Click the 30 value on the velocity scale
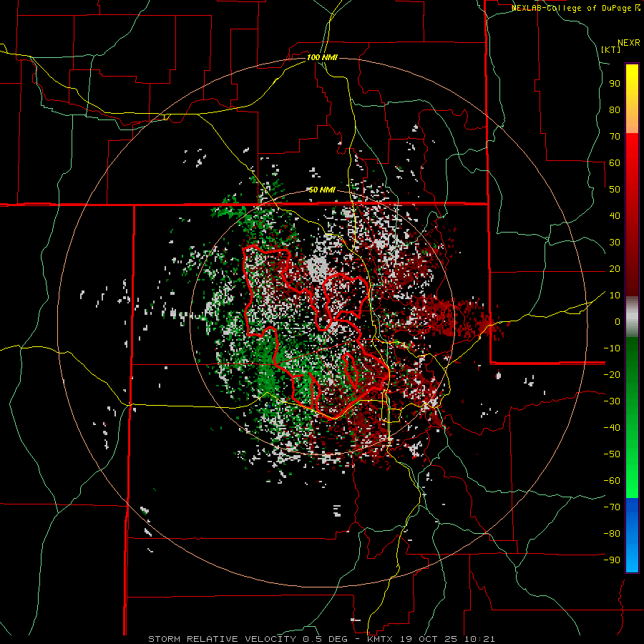Image resolution: width=644 pixels, height=644 pixels. tap(615, 243)
